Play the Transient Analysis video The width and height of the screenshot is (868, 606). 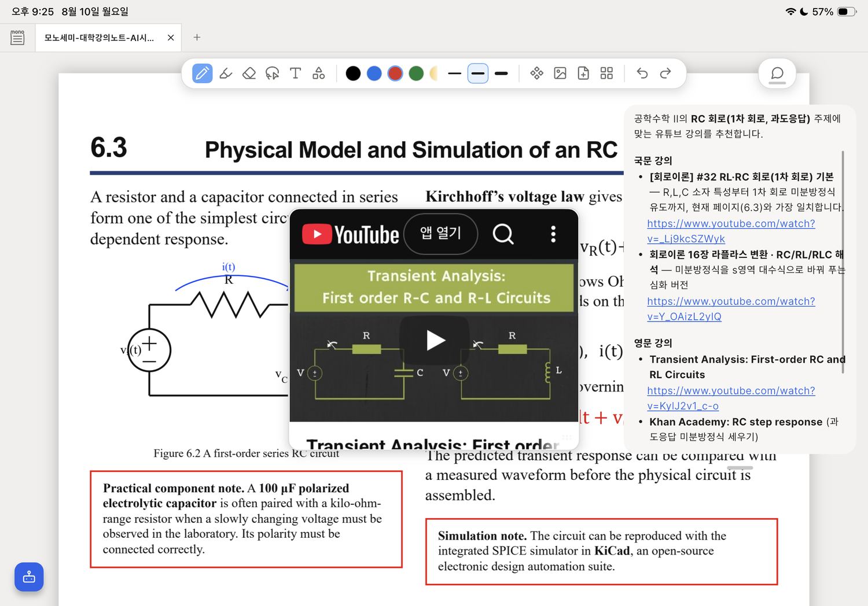pos(435,341)
